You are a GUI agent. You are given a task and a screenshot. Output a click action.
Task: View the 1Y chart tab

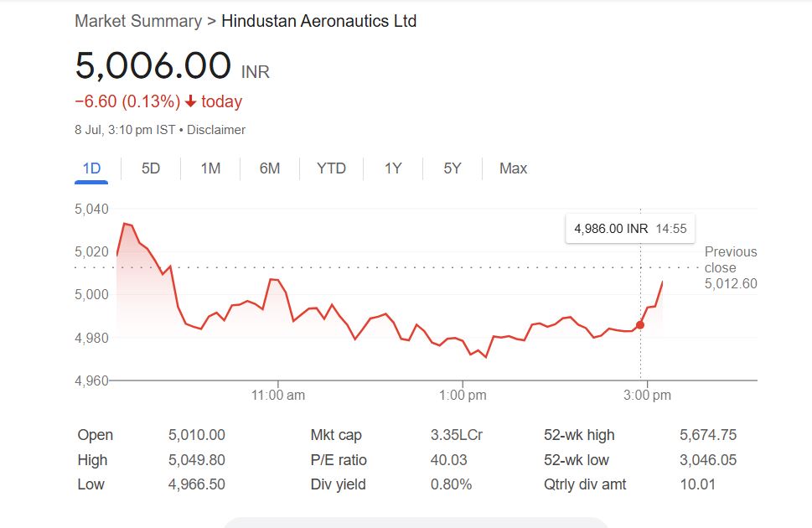tap(393, 168)
